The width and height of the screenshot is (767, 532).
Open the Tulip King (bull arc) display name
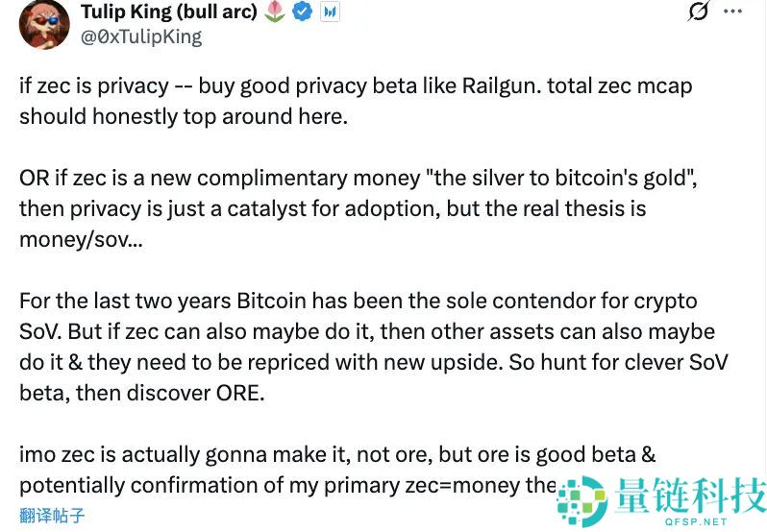169,12
